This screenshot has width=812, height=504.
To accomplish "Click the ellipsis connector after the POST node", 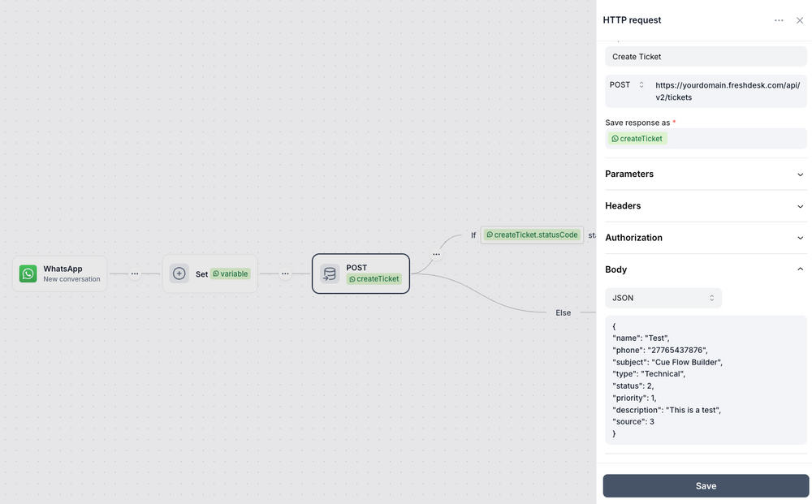I will pyautogui.click(x=436, y=252).
